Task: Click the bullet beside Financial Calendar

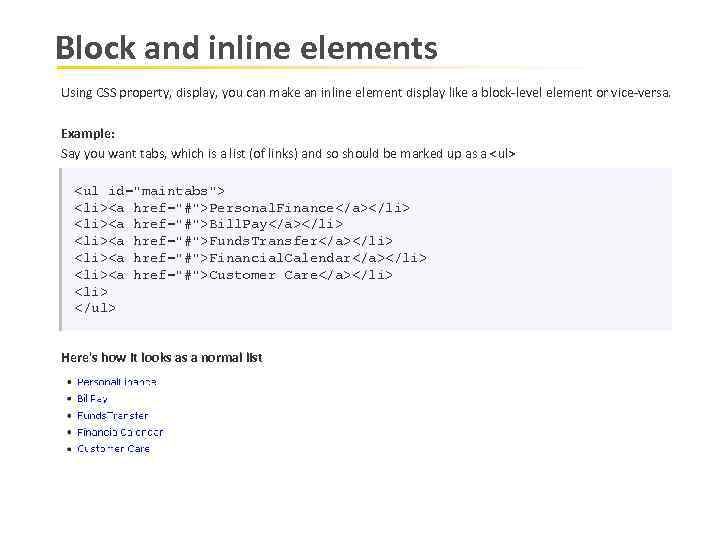Action: tap(68, 433)
